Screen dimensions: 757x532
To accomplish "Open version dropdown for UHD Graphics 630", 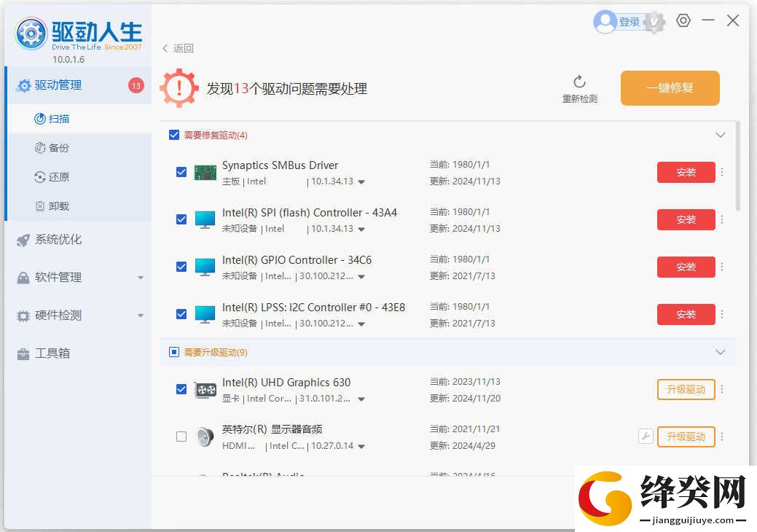I will [361, 399].
